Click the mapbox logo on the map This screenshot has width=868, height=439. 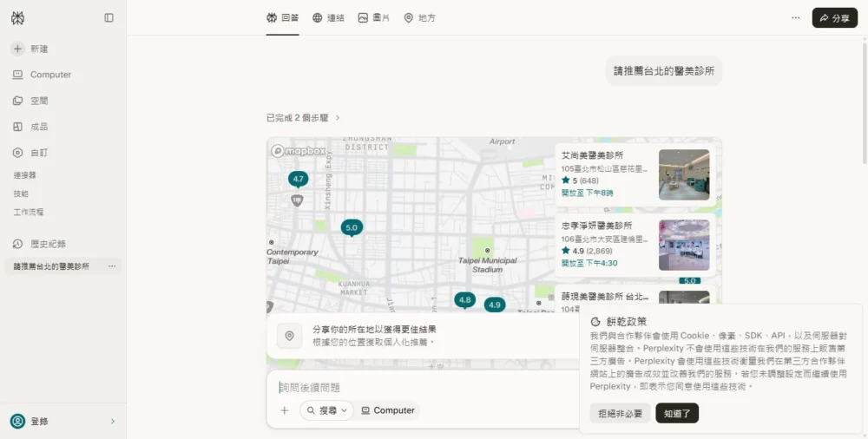[x=298, y=151]
